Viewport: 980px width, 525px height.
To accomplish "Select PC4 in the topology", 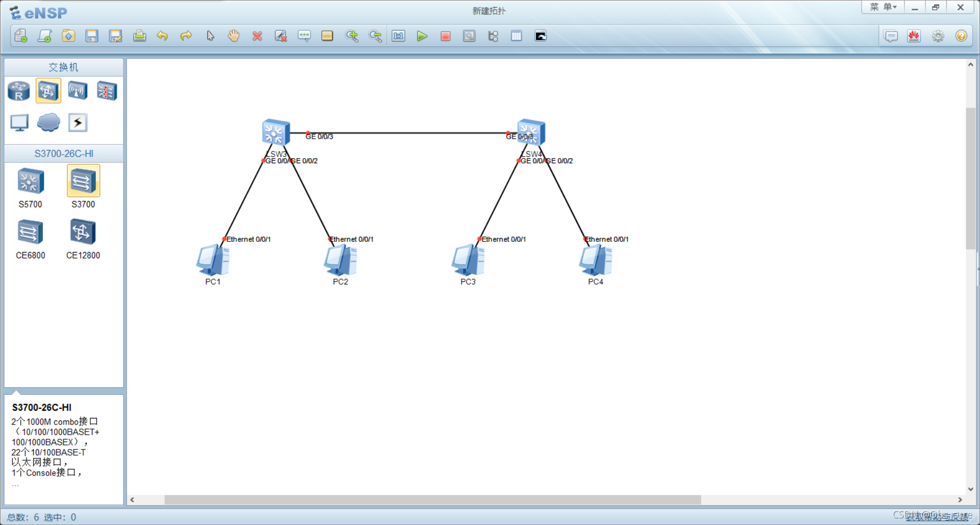I will (596, 260).
